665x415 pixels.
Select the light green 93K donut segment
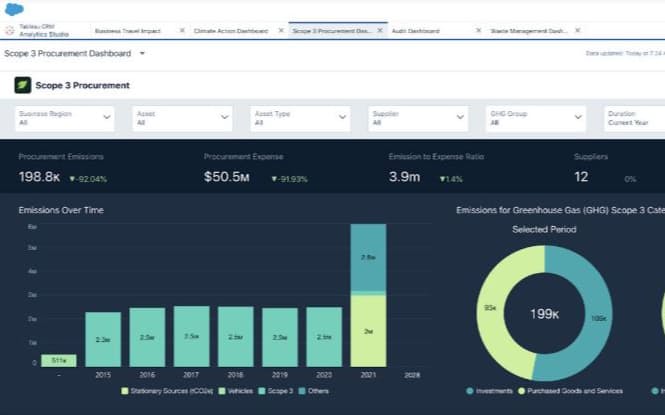491,309
